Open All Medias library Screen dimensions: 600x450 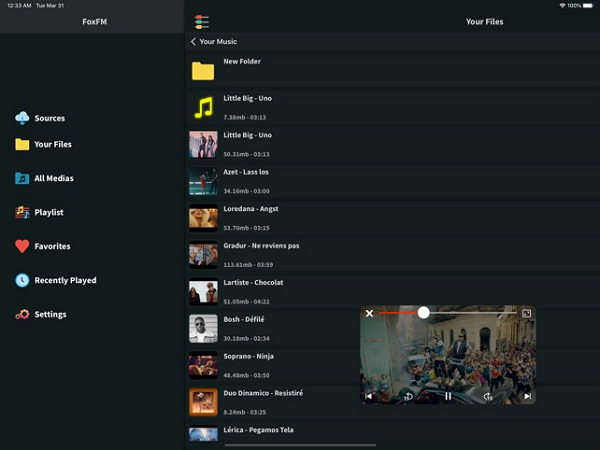(53, 178)
